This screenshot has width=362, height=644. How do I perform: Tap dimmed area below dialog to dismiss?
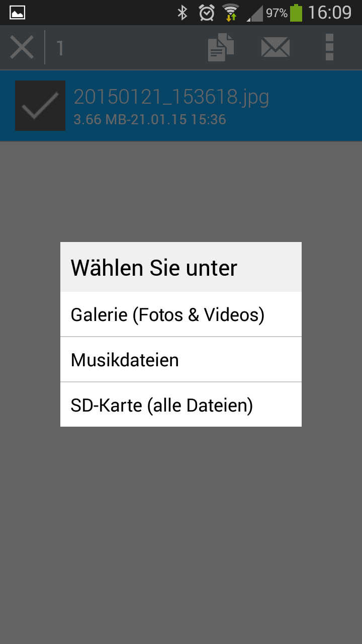point(181,528)
